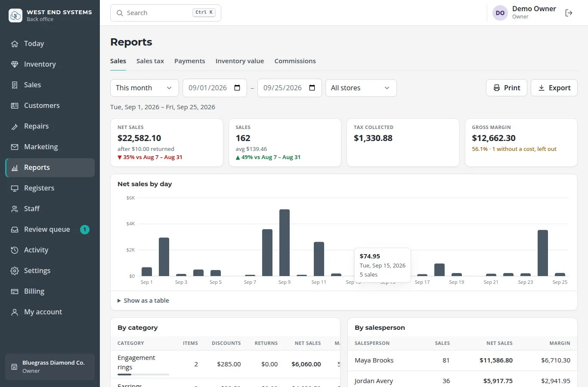
Task: Click the Gross Margin value $12,662.30
Action: point(494,138)
